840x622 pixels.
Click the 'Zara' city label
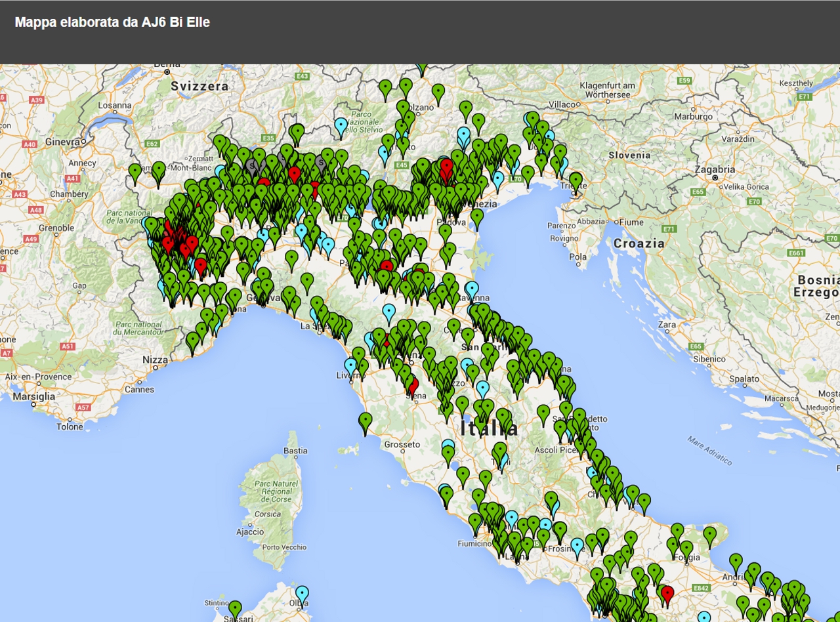tap(667, 324)
